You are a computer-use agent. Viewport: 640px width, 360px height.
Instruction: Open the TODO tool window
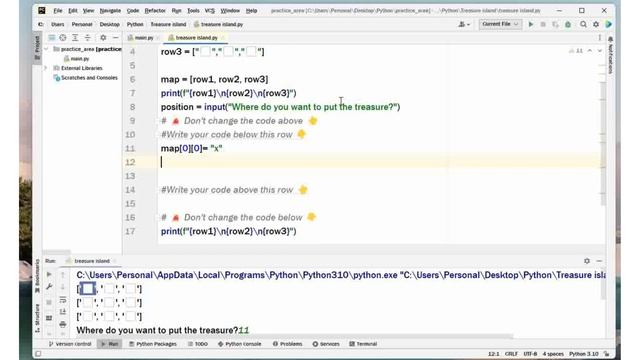[198, 344]
